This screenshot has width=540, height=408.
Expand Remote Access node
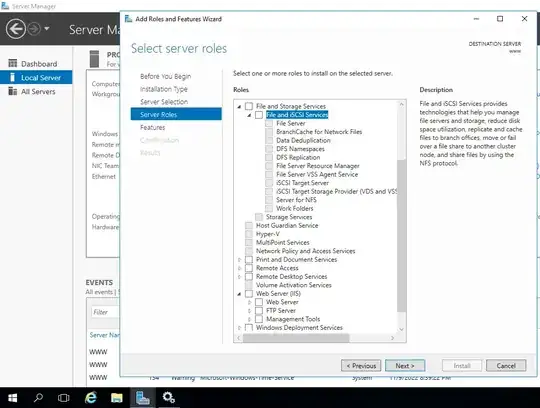[239, 268]
